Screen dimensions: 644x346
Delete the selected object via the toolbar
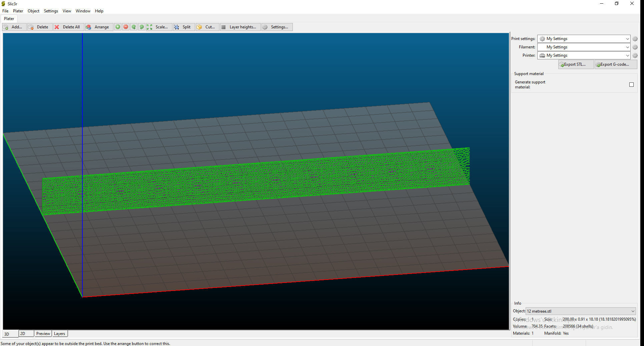(x=40, y=27)
